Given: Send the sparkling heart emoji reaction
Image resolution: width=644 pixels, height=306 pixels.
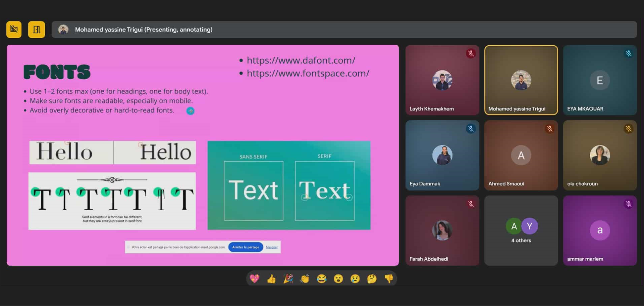Looking at the screenshot, I should point(255,279).
